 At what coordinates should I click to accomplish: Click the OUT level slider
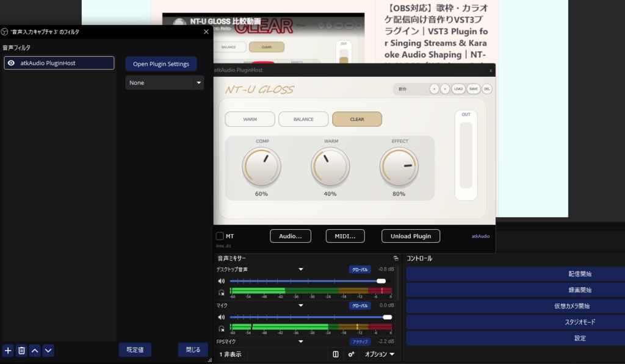pos(466,155)
